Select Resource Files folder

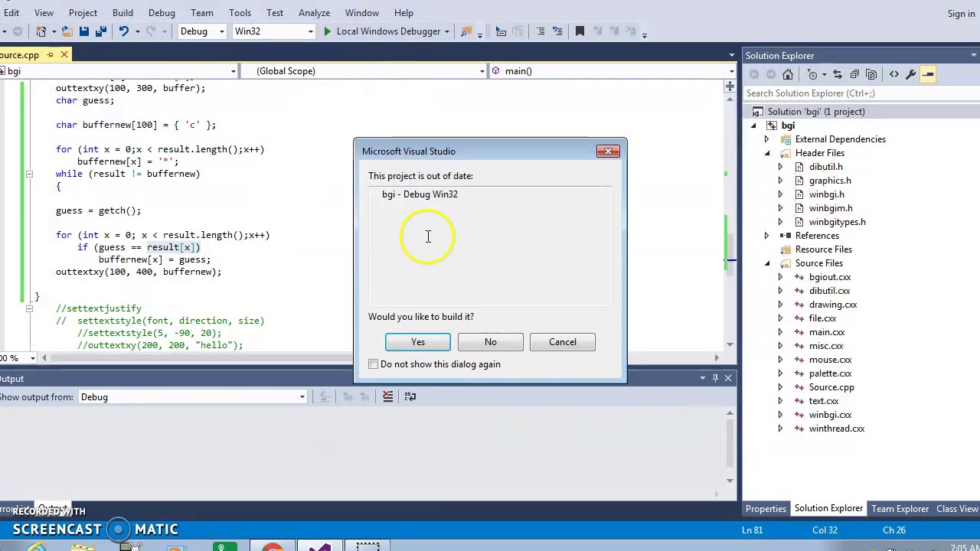(823, 249)
